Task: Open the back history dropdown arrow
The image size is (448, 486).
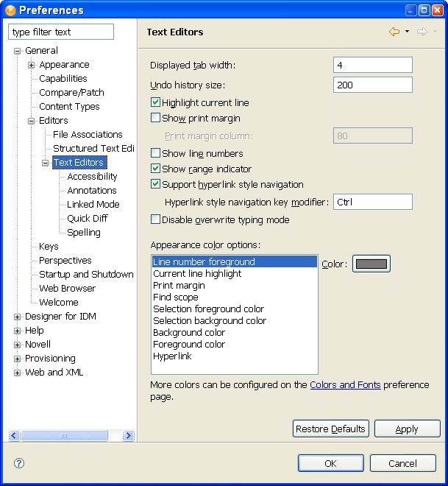Action: [x=407, y=32]
